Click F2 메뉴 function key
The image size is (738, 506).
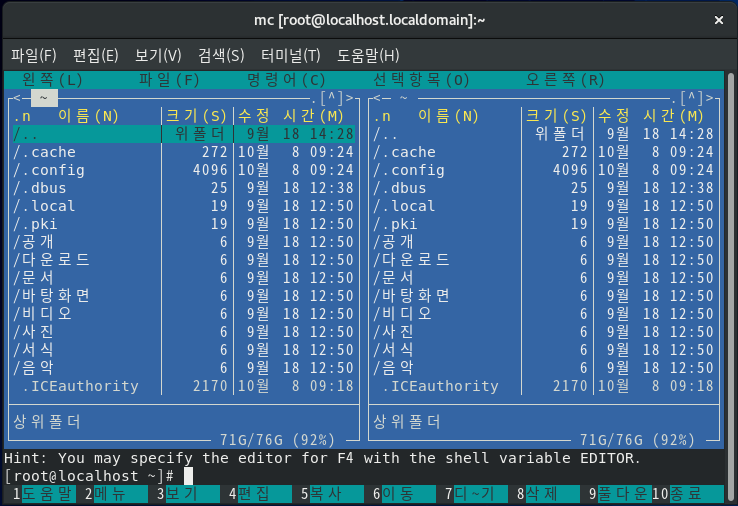(x=116, y=494)
